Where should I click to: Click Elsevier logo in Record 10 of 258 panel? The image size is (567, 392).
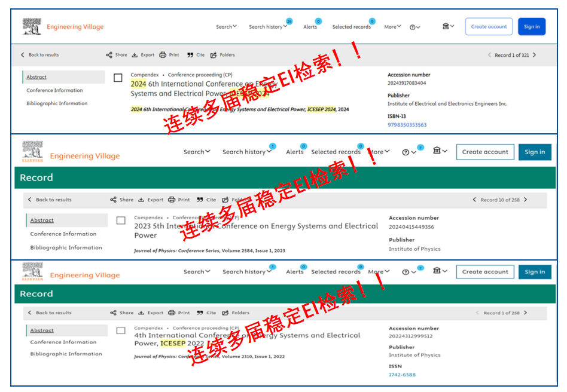(x=32, y=151)
